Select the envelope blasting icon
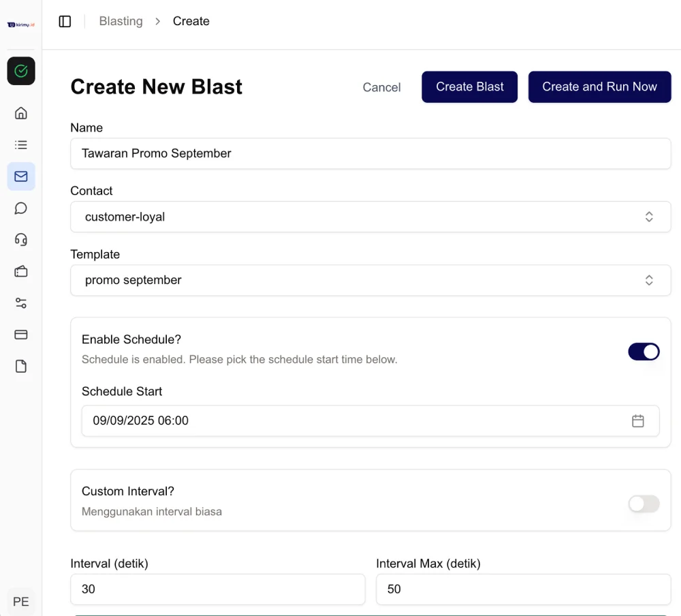The width and height of the screenshot is (681, 616). 21,176
